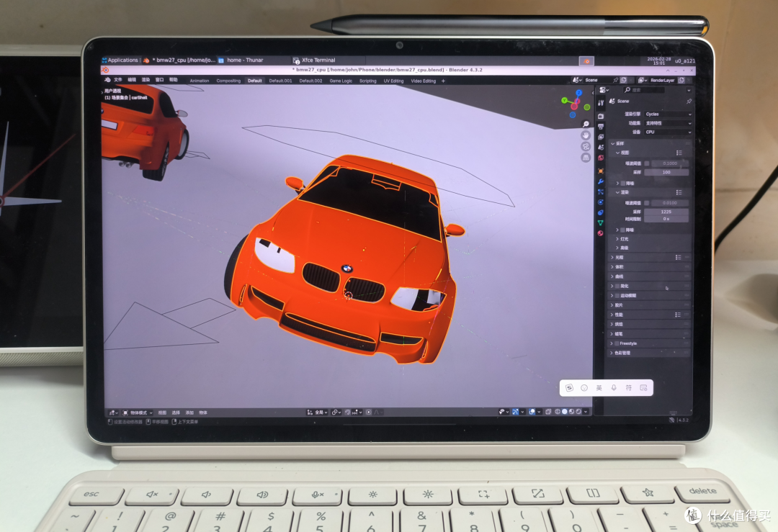The image size is (778, 532).
Task: Open viewport presets list icon in 视图 section
Action: 679,153
